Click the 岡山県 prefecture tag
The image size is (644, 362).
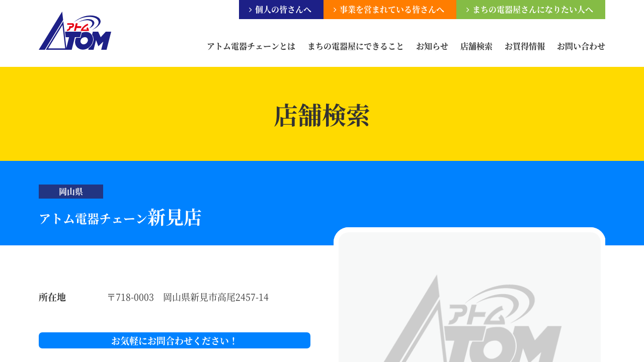point(71,192)
